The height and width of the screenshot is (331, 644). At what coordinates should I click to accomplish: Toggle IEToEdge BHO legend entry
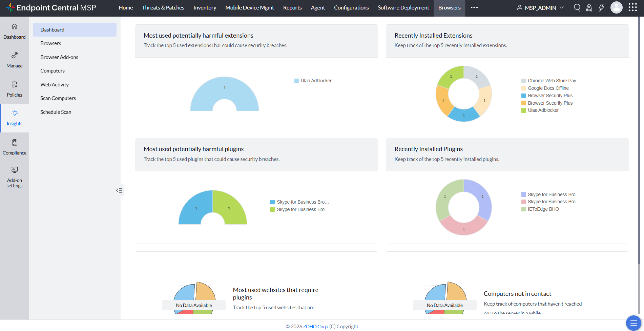pyautogui.click(x=540, y=209)
